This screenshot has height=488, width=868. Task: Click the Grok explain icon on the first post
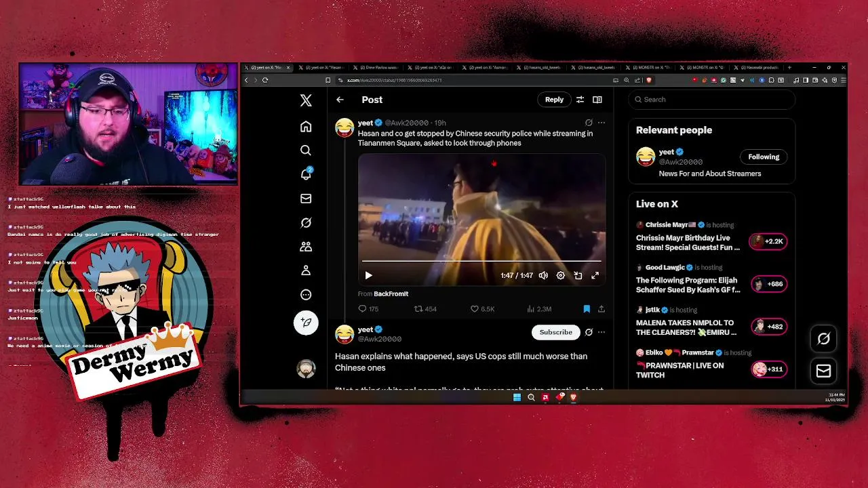tap(589, 123)
